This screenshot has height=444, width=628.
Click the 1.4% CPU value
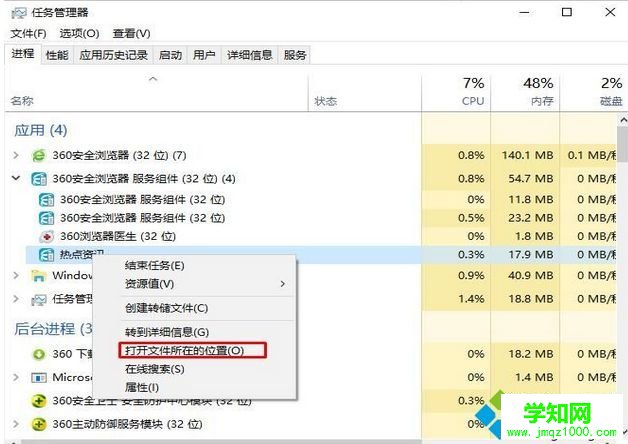471,299
